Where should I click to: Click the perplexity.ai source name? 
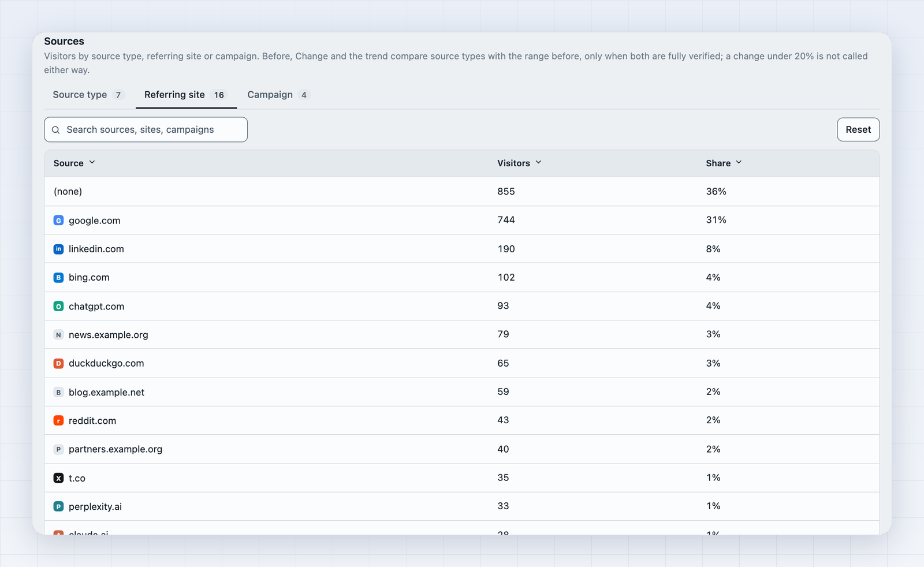(95, 507)
